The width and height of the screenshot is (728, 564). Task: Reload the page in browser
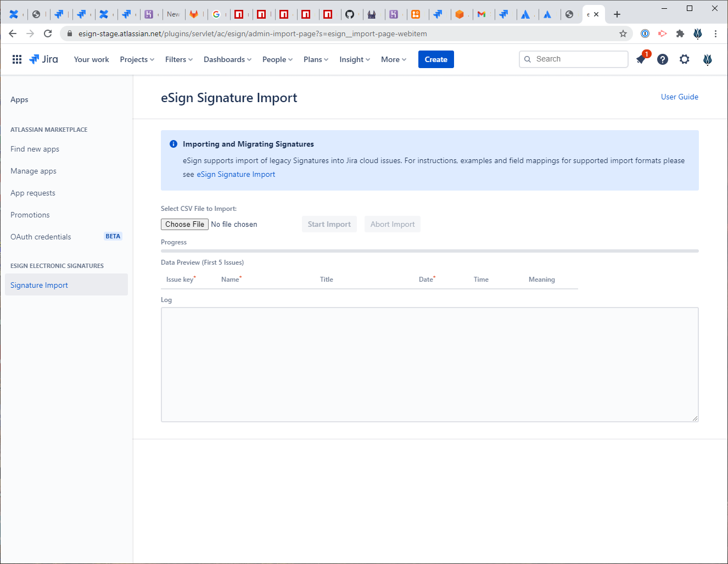coord(48,33)
